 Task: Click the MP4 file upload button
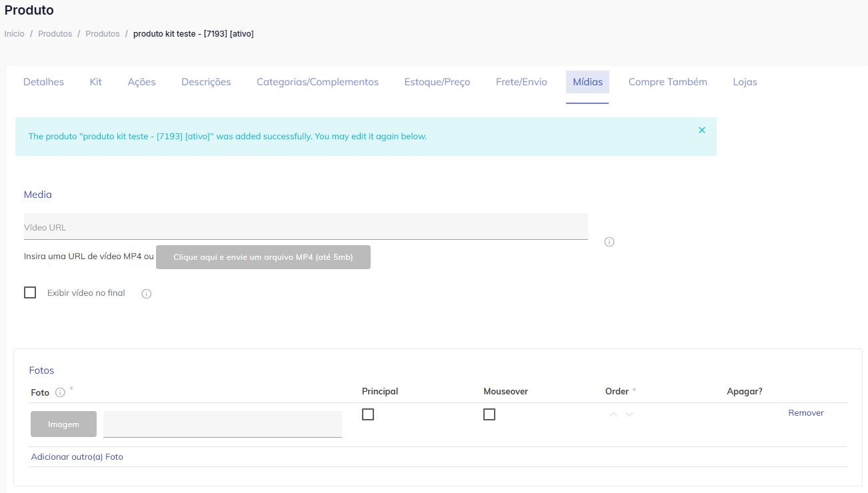pyautogui.click(x=263, y=257)
